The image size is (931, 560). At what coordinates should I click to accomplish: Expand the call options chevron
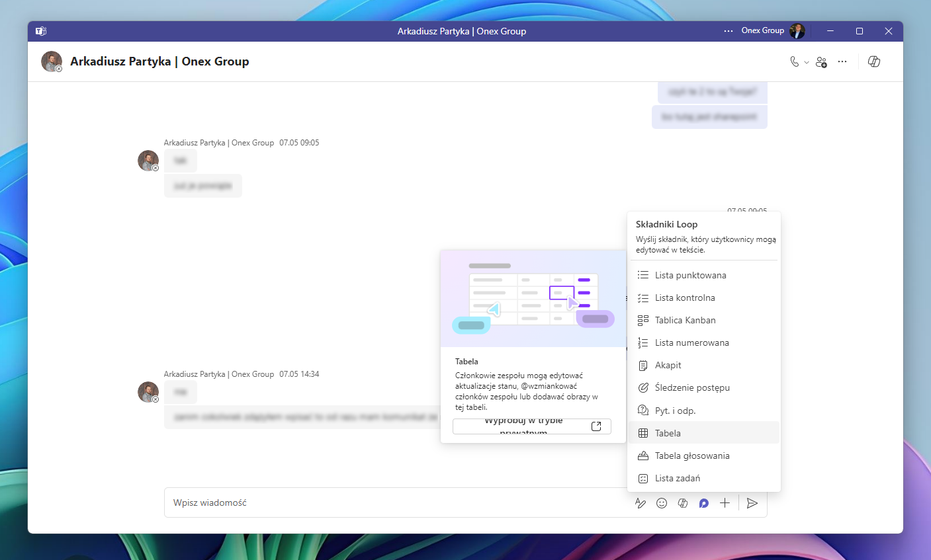point(807,62)
